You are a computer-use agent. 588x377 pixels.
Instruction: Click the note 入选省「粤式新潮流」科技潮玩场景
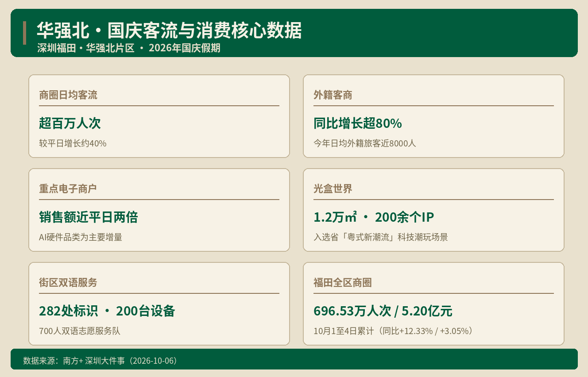pyautogui.click(x=381, y=237)
